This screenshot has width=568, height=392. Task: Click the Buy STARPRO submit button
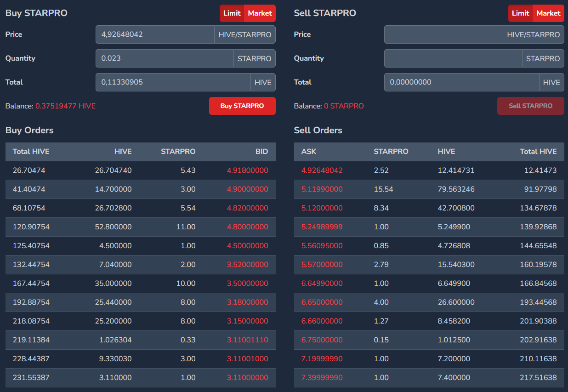click(242, 106)
